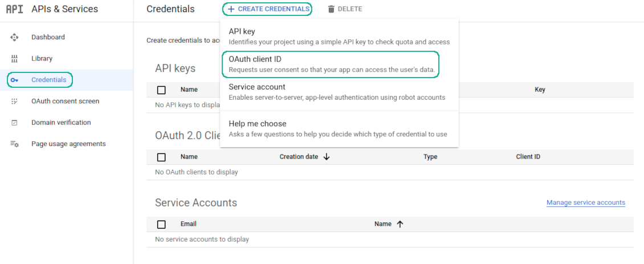Check the API keys select-all checkbox
The height and width of the screenshot is (264, 644).
click(x=161, y=90)
